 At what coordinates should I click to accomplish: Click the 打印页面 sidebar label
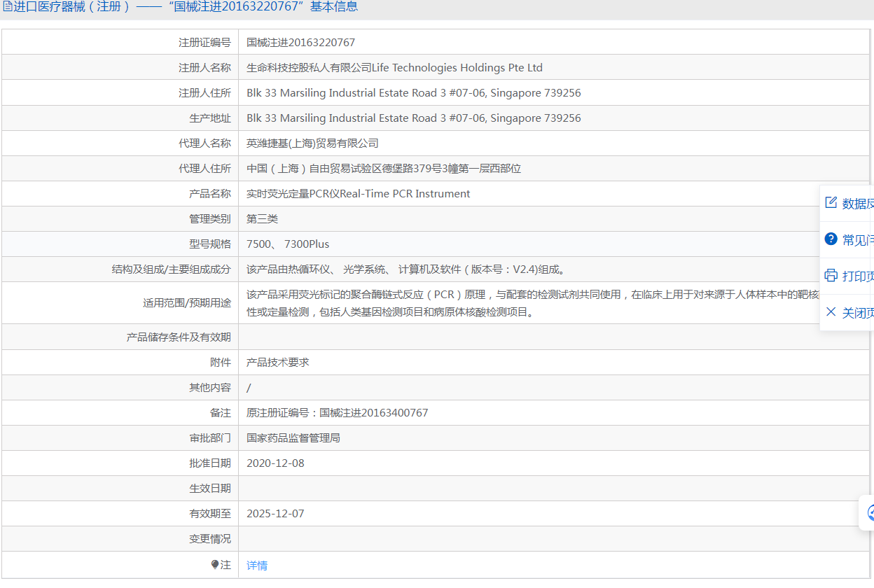[858, 276]
